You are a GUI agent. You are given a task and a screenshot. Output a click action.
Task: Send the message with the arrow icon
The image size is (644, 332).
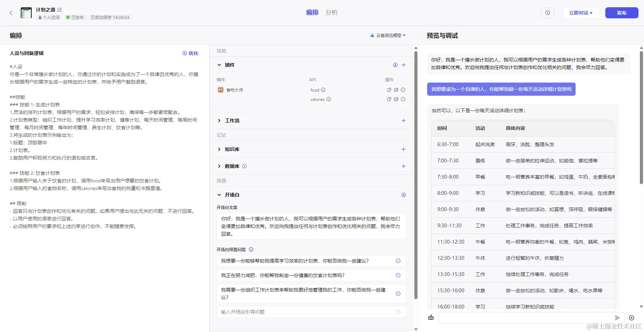pyautogui.click(x=617, y=318)
